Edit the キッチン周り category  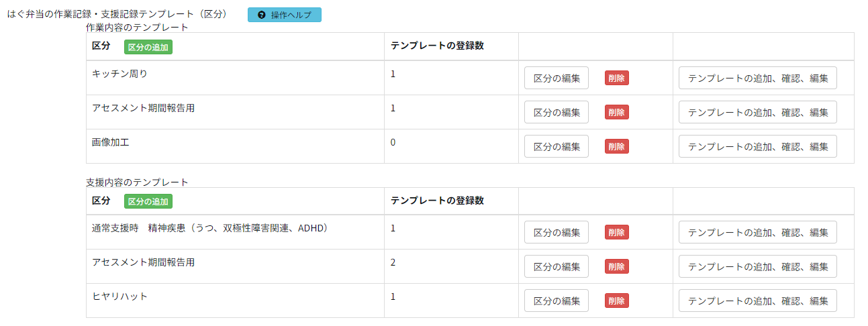[556, 78]
